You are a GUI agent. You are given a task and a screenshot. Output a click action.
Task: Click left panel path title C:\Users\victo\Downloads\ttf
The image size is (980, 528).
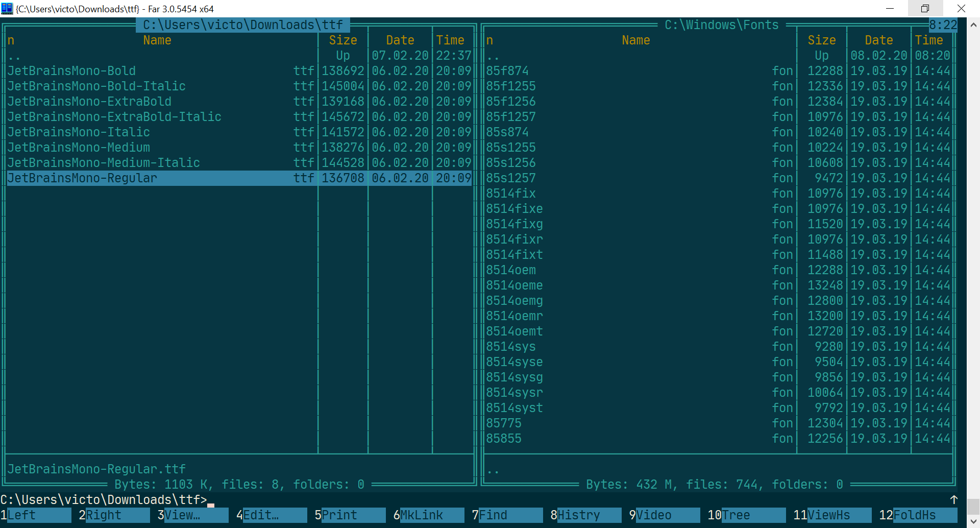coord(243,25)
